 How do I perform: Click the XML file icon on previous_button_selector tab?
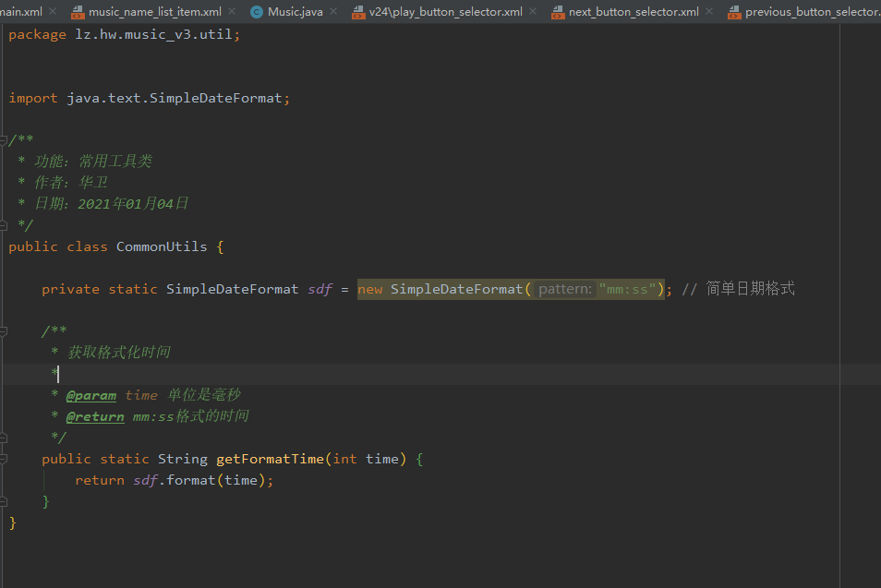point(734,12)
